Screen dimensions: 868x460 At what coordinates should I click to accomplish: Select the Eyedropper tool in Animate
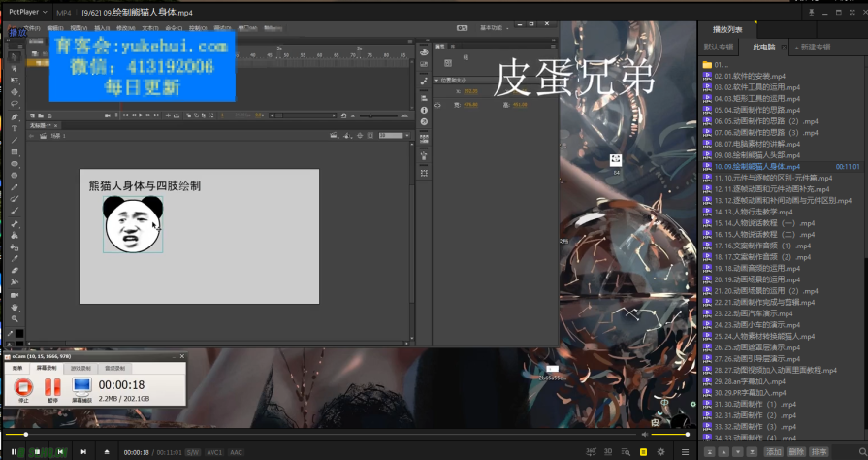[x=15, y=258]
